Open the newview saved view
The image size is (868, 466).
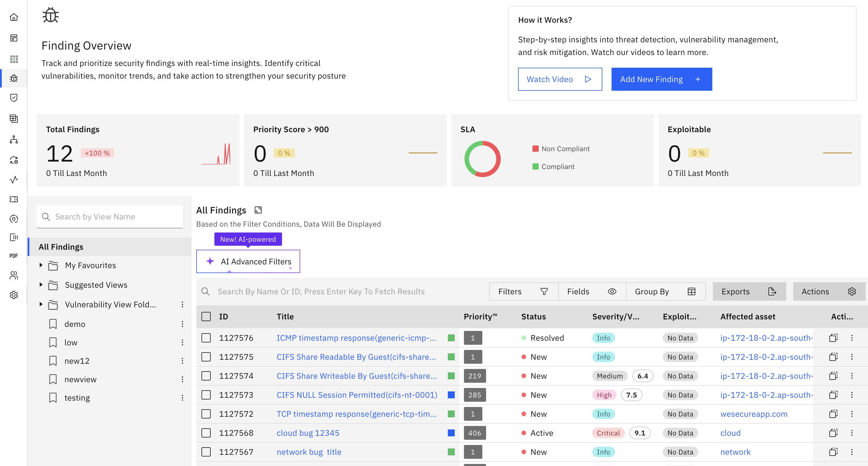point(80,379)
